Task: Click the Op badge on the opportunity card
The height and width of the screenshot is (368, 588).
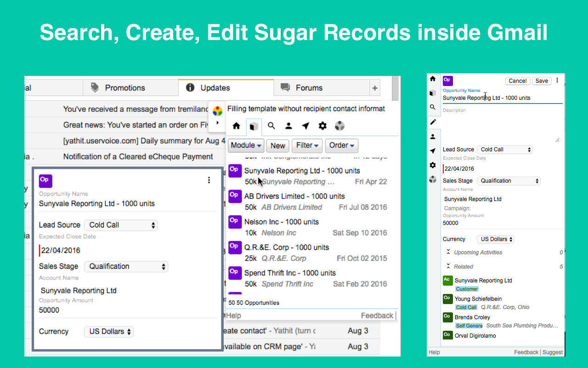Action: pyautogui.click(x=45, y=181)
